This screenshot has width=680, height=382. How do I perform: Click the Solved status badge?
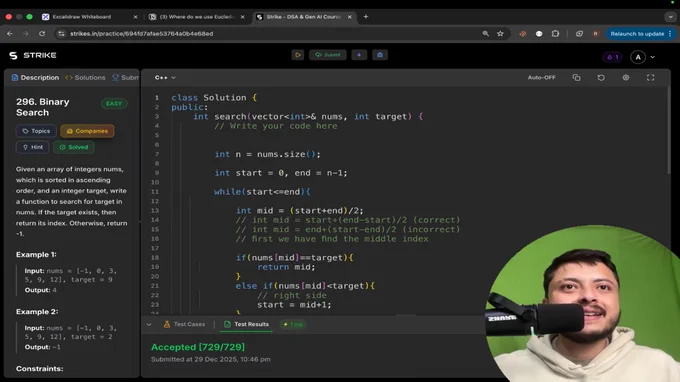[x=74, y=147]
